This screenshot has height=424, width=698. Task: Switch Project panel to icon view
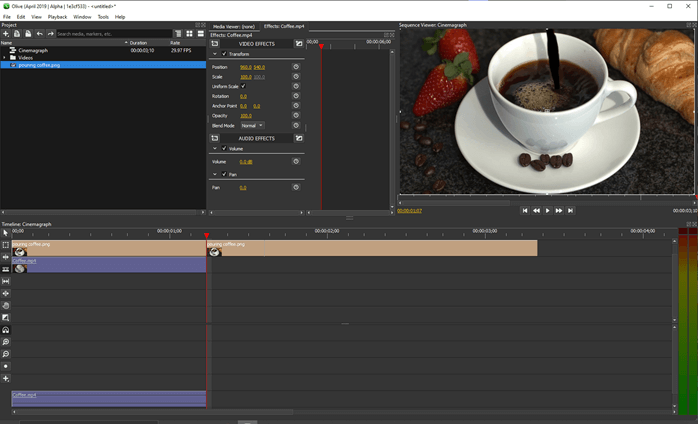(189, 34)
